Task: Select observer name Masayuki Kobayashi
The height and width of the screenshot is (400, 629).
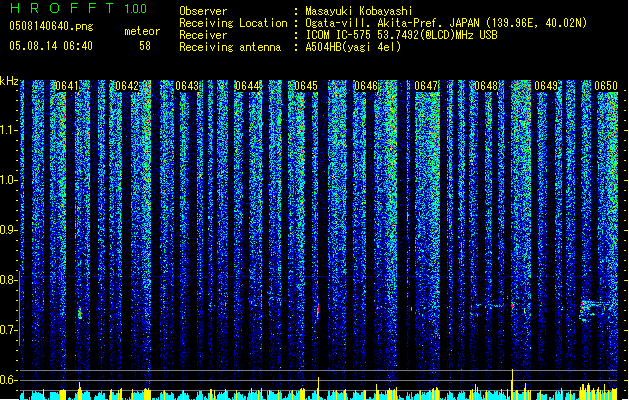Action: pos(359,11)
